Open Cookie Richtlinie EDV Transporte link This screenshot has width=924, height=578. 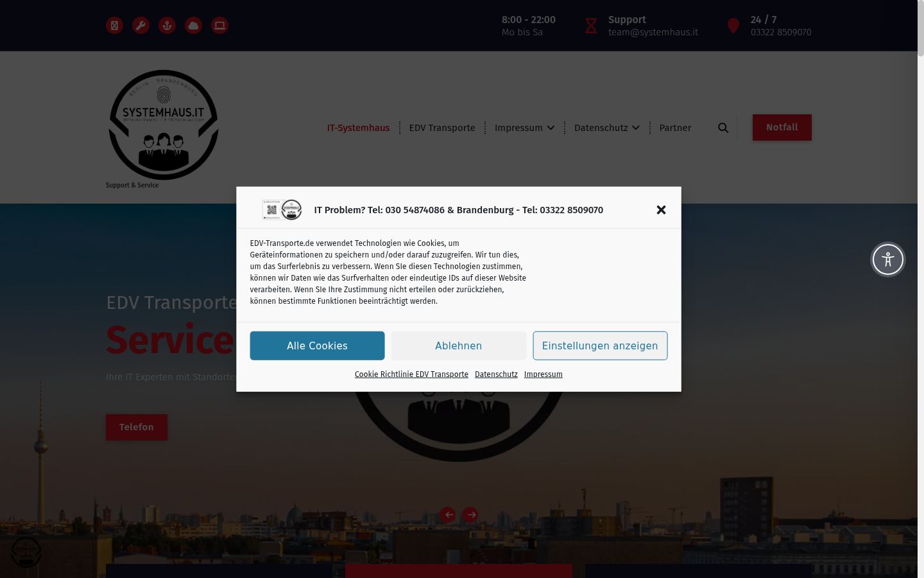click(411, 374)
